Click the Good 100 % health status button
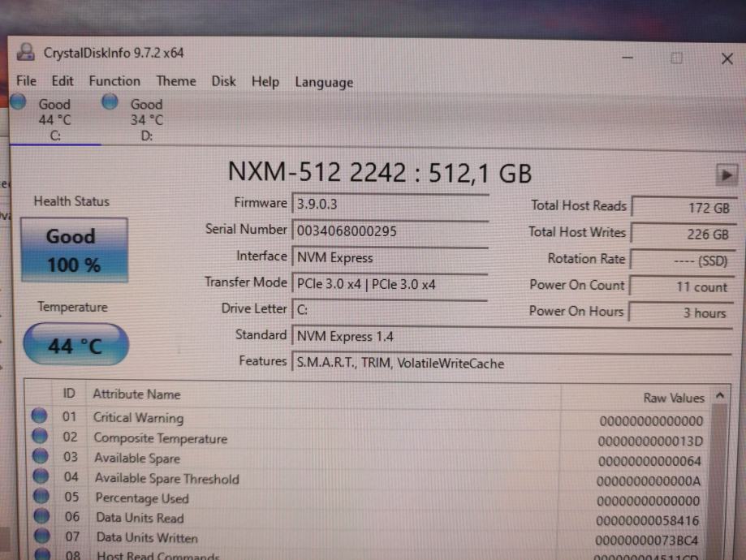This screenshot has width=746, height=560. pos(74,251)
